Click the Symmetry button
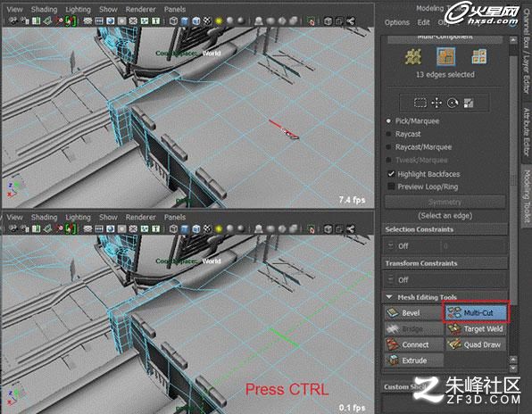The width and height of the screenshot is (532, 414). click(445, 202)
